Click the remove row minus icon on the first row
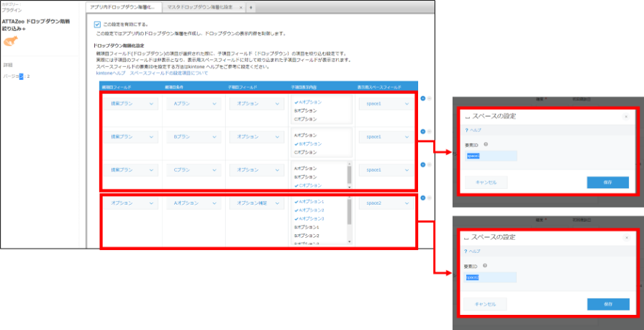The image size is (644, 330). tap(430, 99)
